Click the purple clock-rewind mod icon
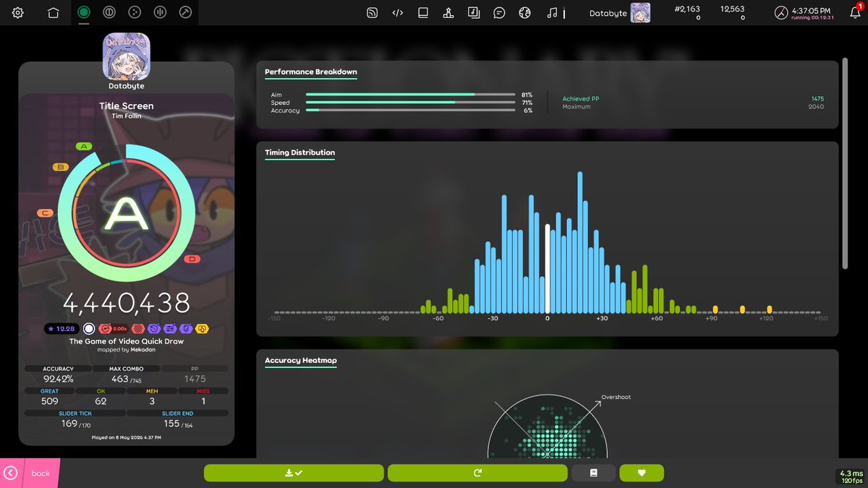 (x=155, y=329)
